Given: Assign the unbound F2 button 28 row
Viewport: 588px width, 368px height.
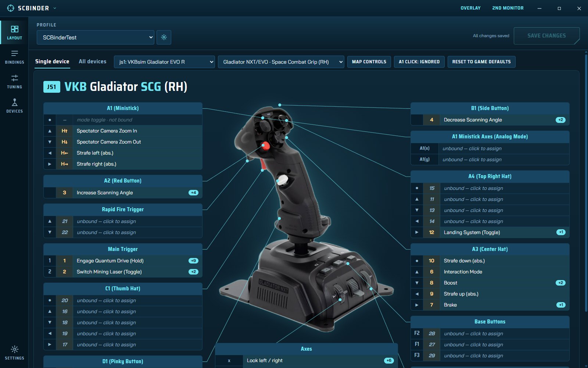Looking at the screenshot, I should point(490,333).
